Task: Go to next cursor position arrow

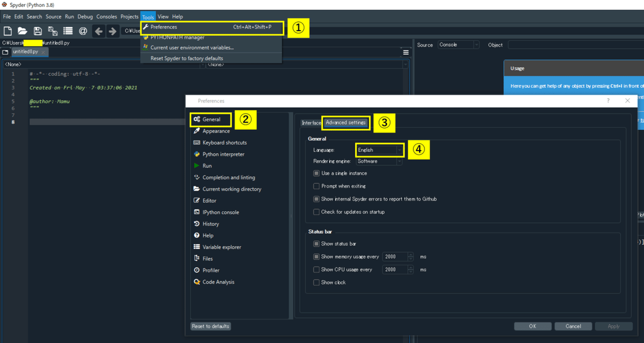Action: (112, 31)
